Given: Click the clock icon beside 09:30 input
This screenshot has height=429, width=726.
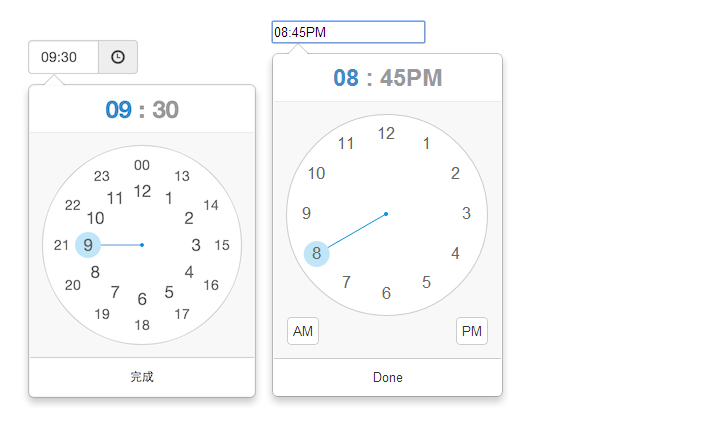Looking at the screenshot, I should point(118,57).
